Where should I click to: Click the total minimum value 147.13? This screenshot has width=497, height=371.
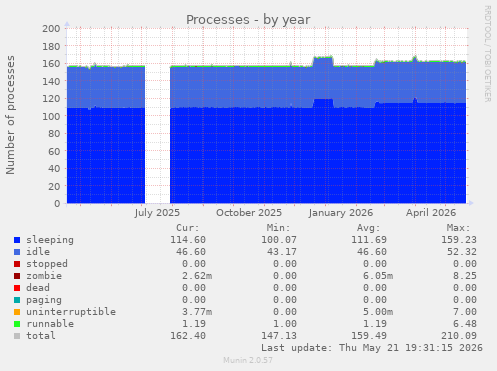tap(279, 336)
